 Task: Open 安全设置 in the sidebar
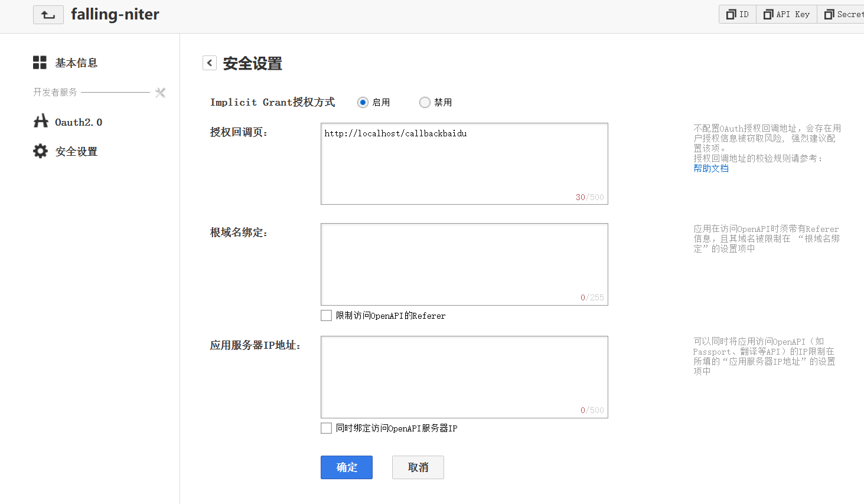point(76,152)
